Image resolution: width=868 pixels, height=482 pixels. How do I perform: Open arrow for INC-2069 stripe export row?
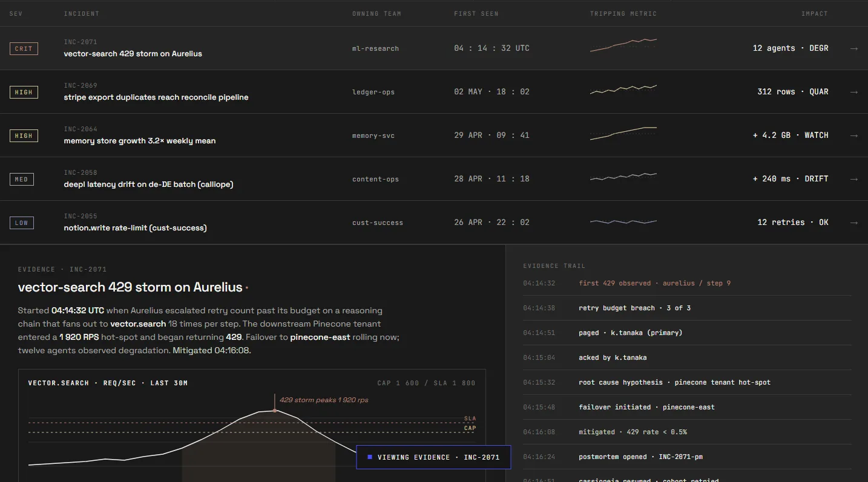pos(853,92)
